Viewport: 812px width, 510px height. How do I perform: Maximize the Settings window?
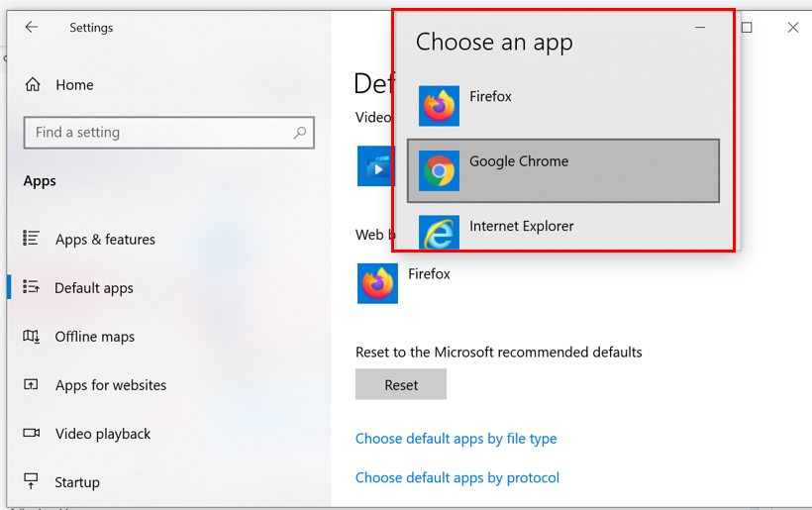click(747, 28)
